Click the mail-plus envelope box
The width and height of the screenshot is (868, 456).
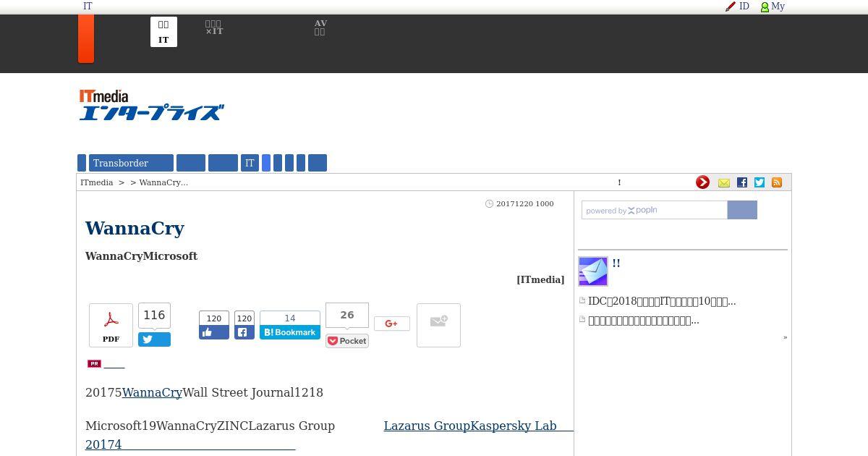[x=438, y=325]
